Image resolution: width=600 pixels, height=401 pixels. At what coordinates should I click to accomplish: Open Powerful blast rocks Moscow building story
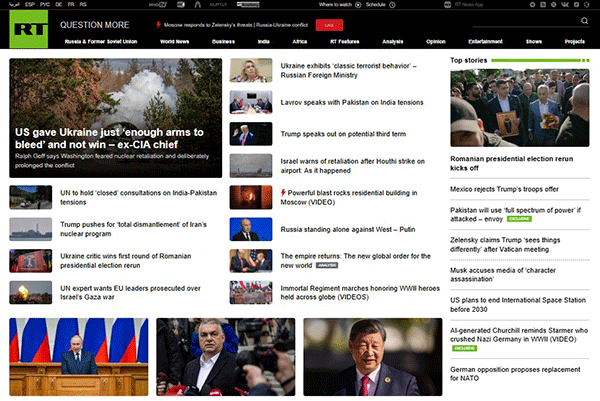coord(349,197)
